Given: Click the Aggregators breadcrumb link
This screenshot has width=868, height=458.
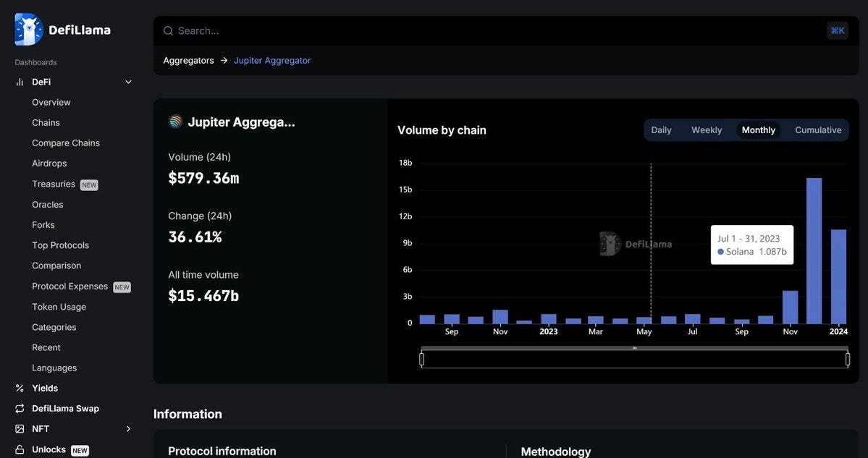Looking at the screenshot, I should pyautogui.click(x=188, y=61).
